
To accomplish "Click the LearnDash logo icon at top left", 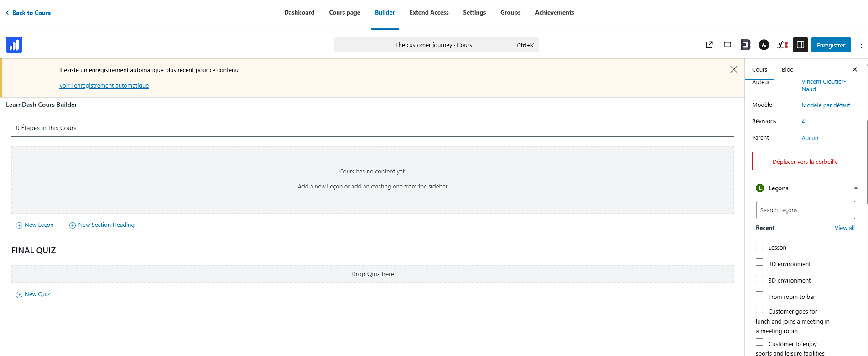I will tap(14, 45).
